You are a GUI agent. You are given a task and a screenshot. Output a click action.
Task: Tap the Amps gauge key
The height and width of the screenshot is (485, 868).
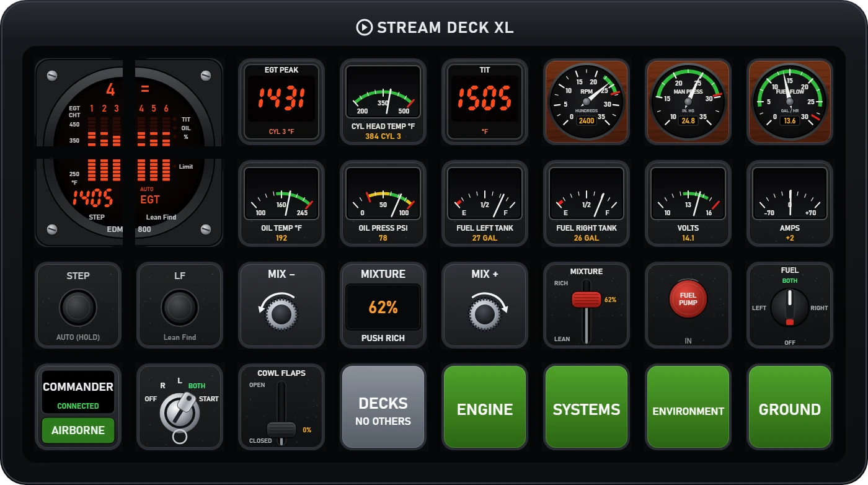(x=790, y=203)
